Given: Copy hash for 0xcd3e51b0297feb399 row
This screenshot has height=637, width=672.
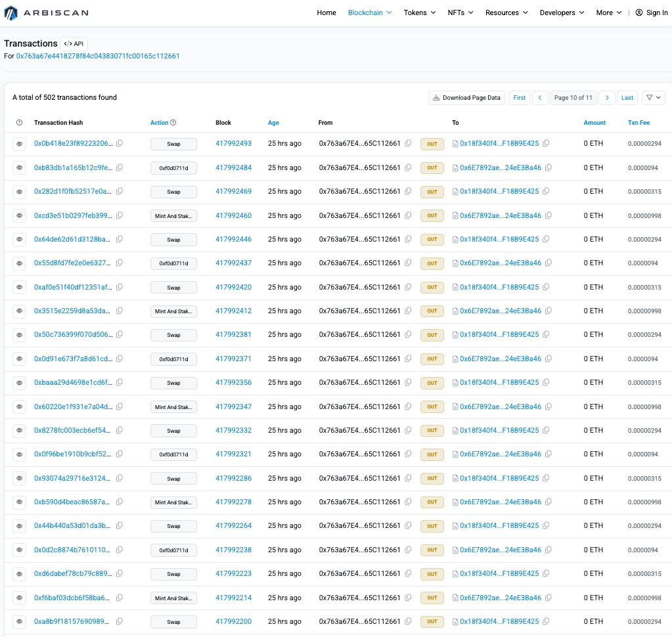Looking at the screenshot, I should (120, 215).
